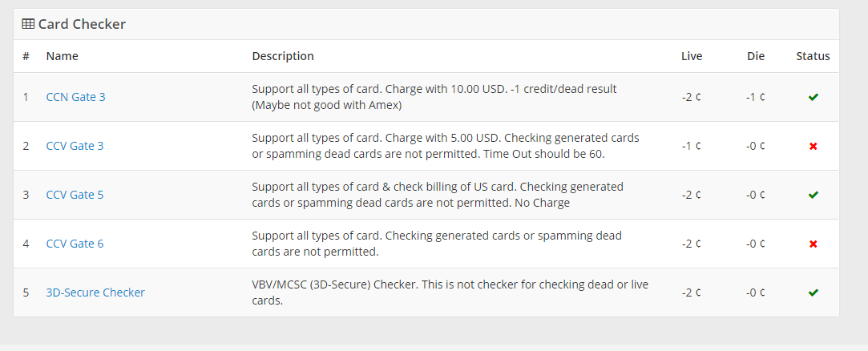Screen dimensions: 868x351
Task: Click the green checkmark for CCN Gate 3
Action: point(813,97)
